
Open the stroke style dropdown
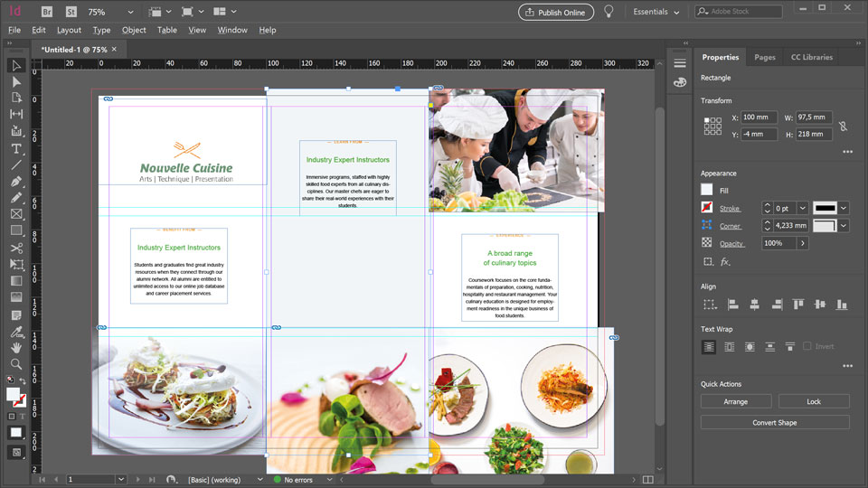844,208
